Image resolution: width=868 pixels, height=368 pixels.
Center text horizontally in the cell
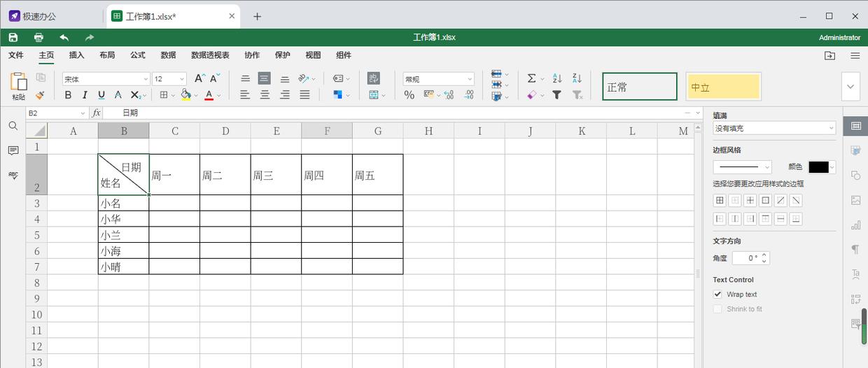point(265,94)
